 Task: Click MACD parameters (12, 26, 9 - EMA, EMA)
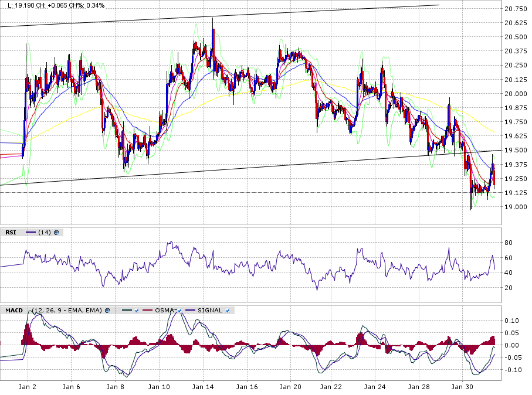[67, 311]
